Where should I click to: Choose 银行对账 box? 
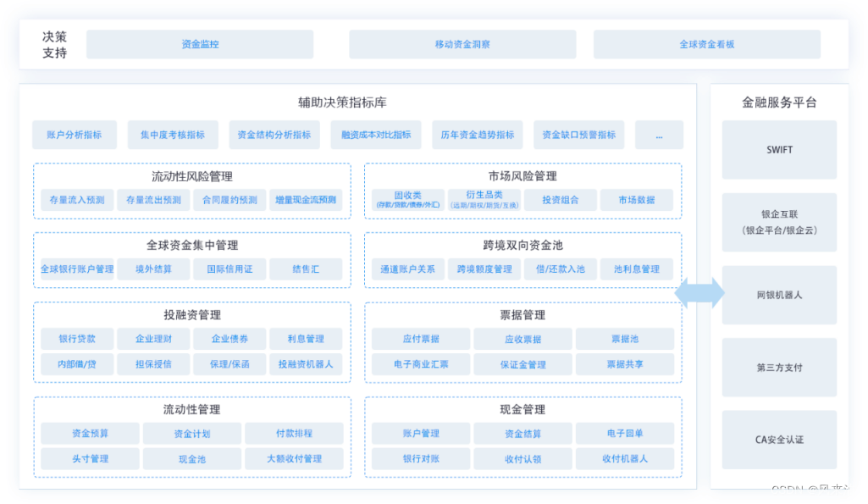click(x=421, y=459)
